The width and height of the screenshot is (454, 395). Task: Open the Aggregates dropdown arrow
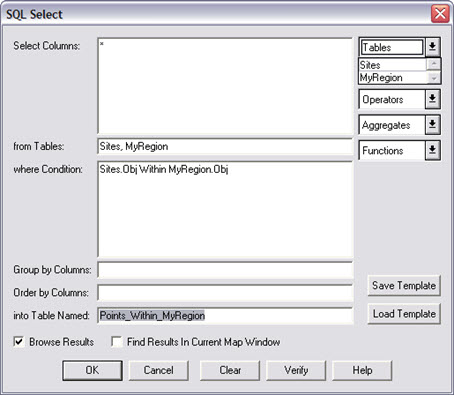click(432, 125)
